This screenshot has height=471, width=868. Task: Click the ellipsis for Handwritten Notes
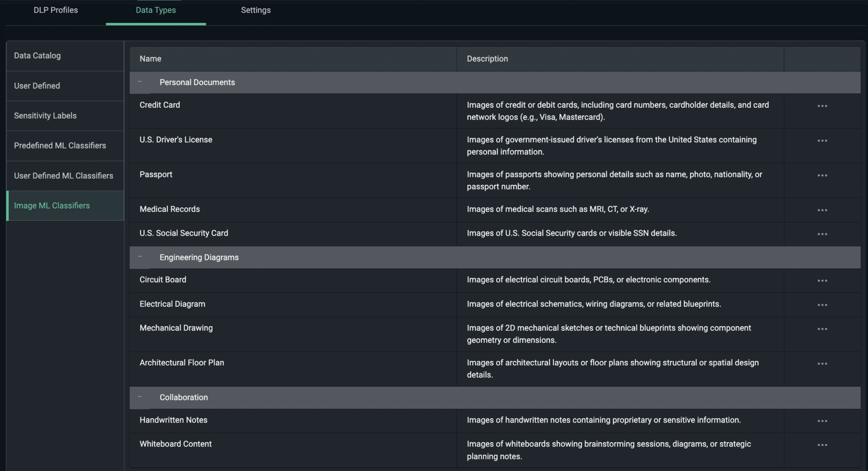click(822, 421)
